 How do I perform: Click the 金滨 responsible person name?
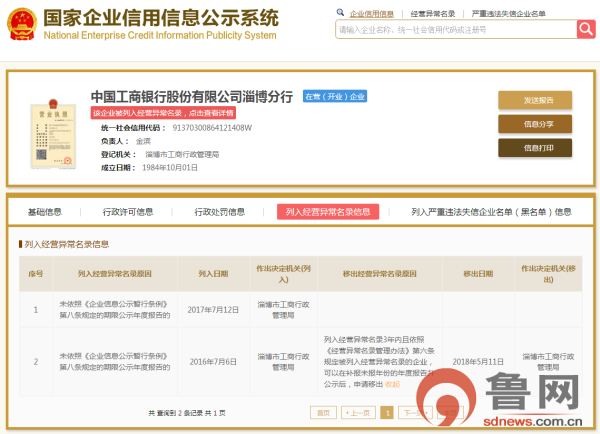[143, 141]
